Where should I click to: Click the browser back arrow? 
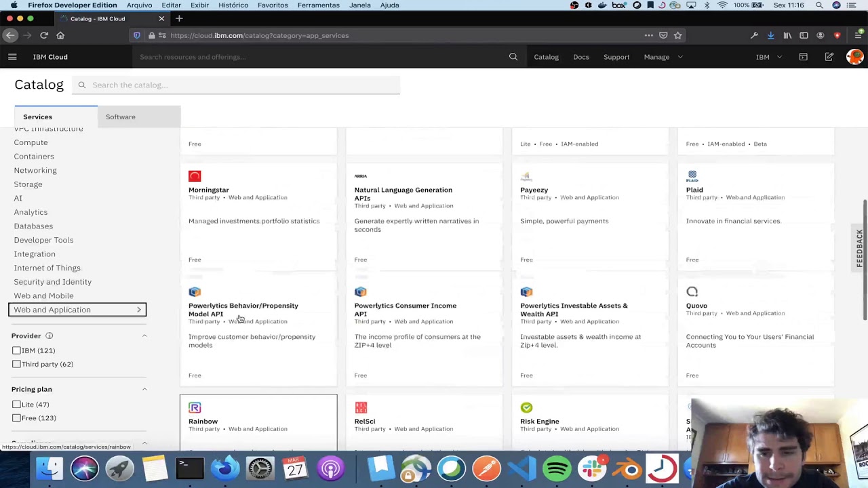pos(10,35)
